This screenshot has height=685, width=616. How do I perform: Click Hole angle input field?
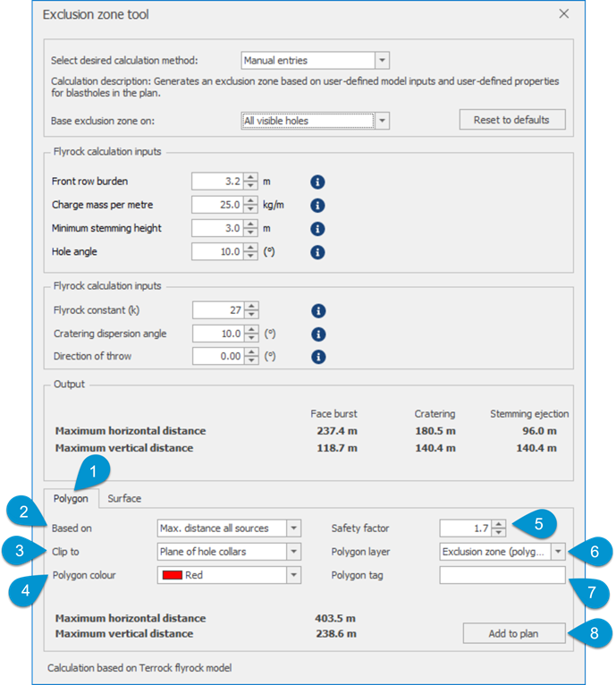tap(217, 251)
